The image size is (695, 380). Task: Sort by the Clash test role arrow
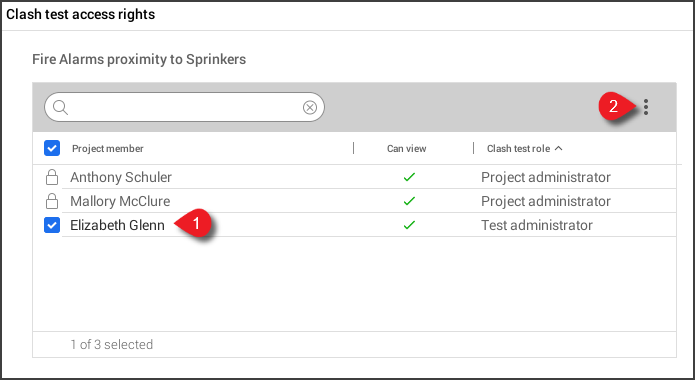[558, 148]
